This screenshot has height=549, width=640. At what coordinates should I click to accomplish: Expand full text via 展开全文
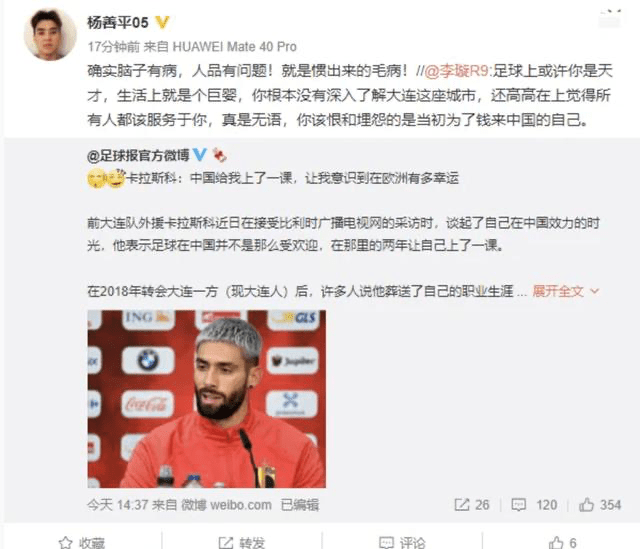coord(558,291)
